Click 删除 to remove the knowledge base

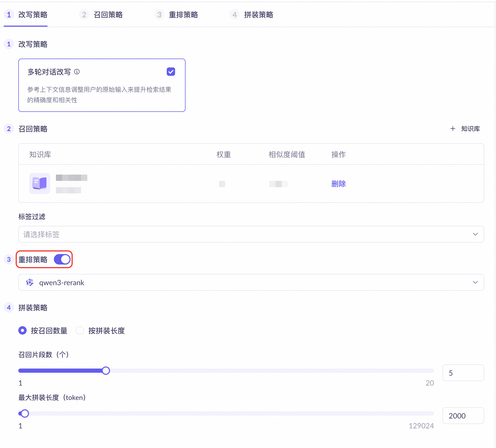pos(338,184)
